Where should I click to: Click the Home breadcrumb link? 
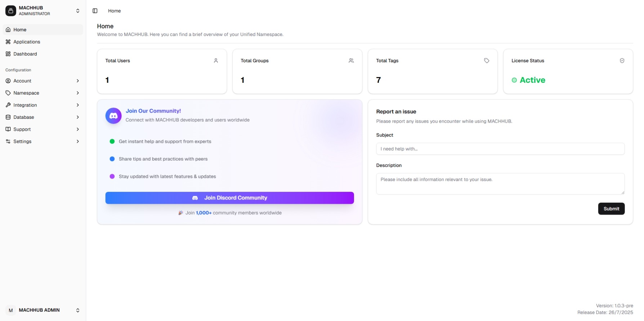[x=115, y=11]
